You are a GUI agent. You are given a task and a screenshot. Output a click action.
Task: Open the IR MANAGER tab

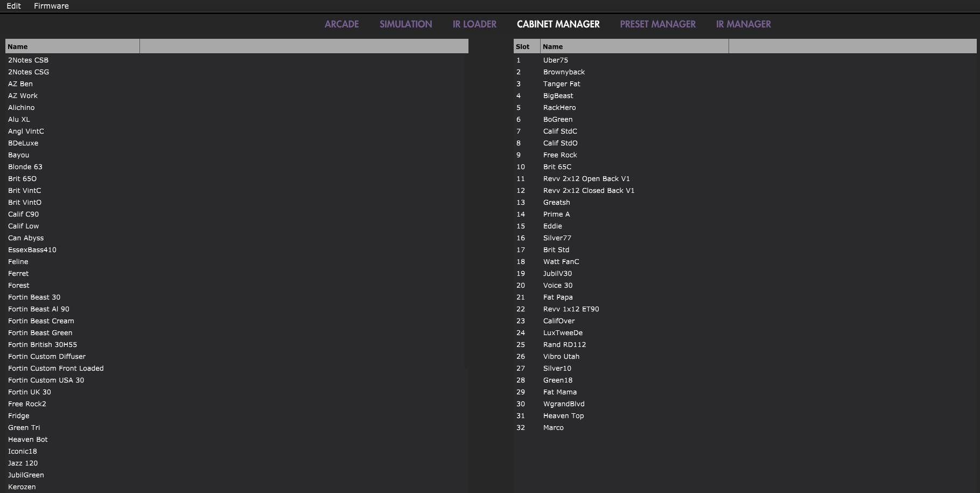pos(743,24)
